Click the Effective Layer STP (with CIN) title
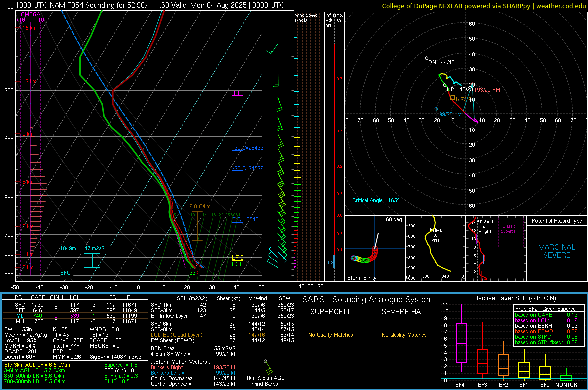The image size is (588, 390). pyautogui.click(x=513, y=298)
